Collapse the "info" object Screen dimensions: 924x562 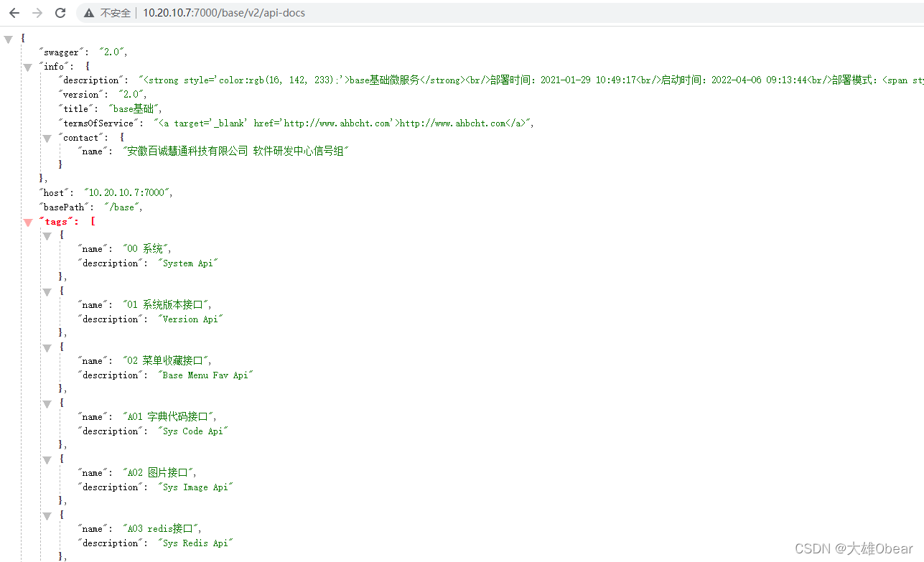pyautogui.click(x=28, y=67)
